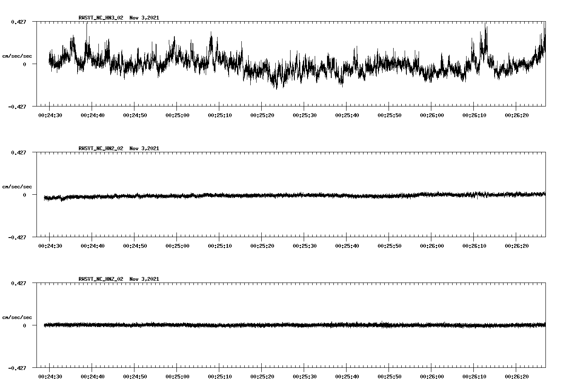Select the 00:24:40 tick label on HN2 plot
The image size is (576, 392).
click(92, 246)
